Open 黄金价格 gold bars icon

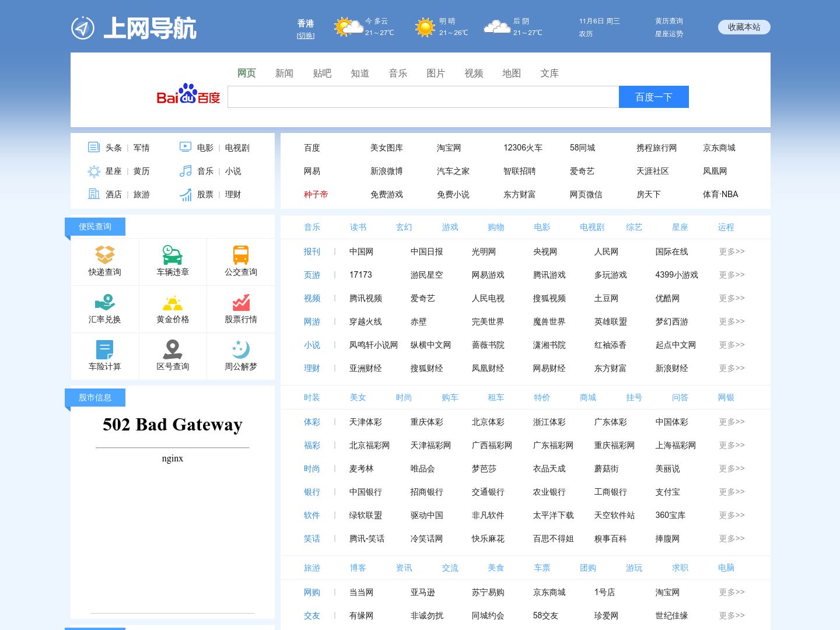coord(173,303)
